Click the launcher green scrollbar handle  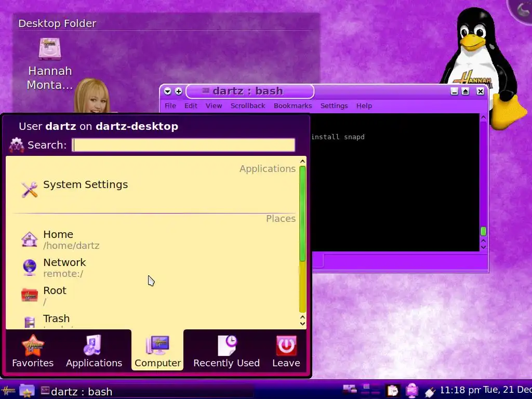(302, 214)
